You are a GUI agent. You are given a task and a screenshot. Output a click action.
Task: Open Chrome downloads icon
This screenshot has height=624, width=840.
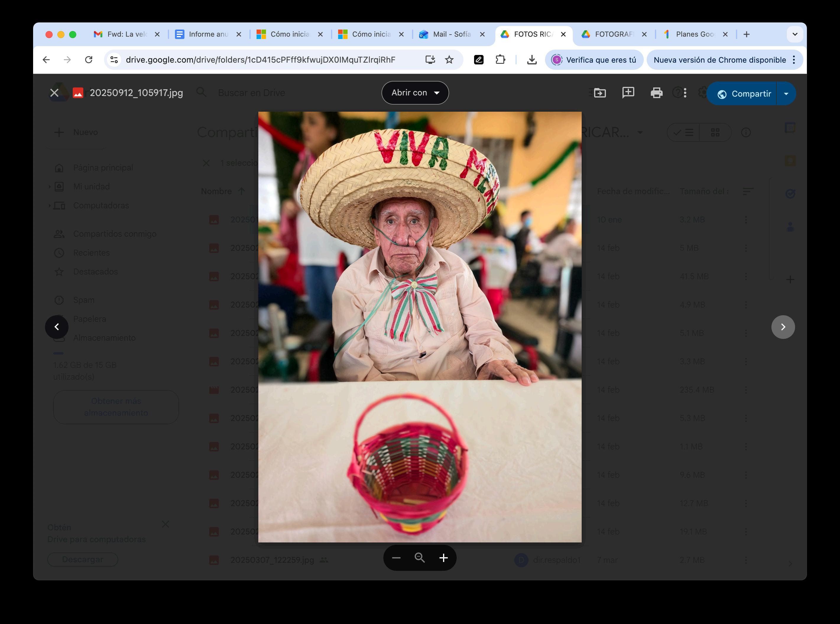532,60
